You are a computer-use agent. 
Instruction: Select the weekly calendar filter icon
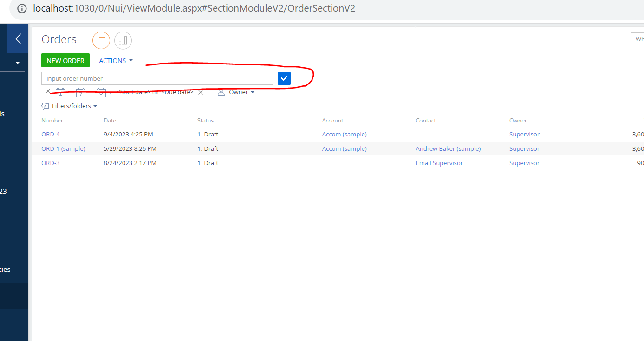coord(81,92)
